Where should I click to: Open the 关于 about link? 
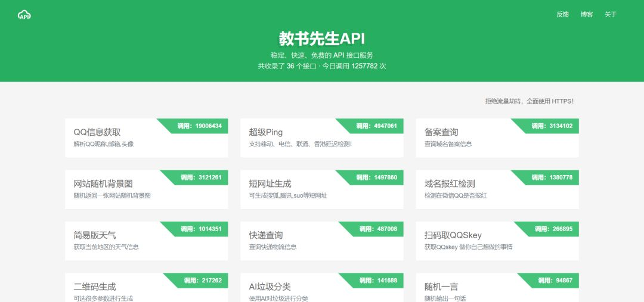pyautogui.click(x=611, y=14)
